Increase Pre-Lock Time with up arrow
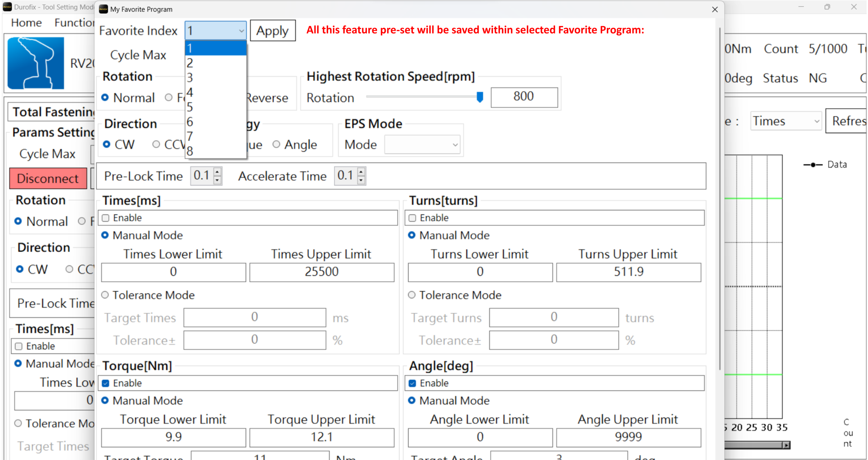Image resolution: width=868 pixels, height=460 pixels. coord(217,172)
